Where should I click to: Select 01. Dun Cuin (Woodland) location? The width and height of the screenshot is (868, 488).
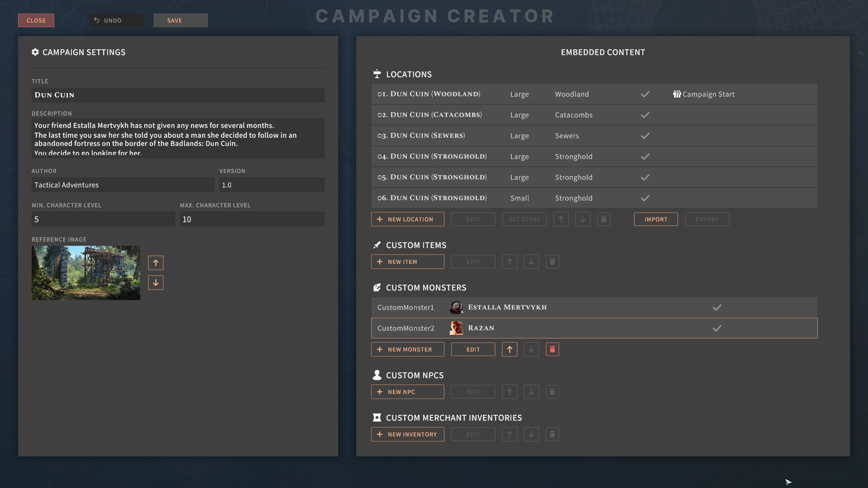tap(594, 94)
